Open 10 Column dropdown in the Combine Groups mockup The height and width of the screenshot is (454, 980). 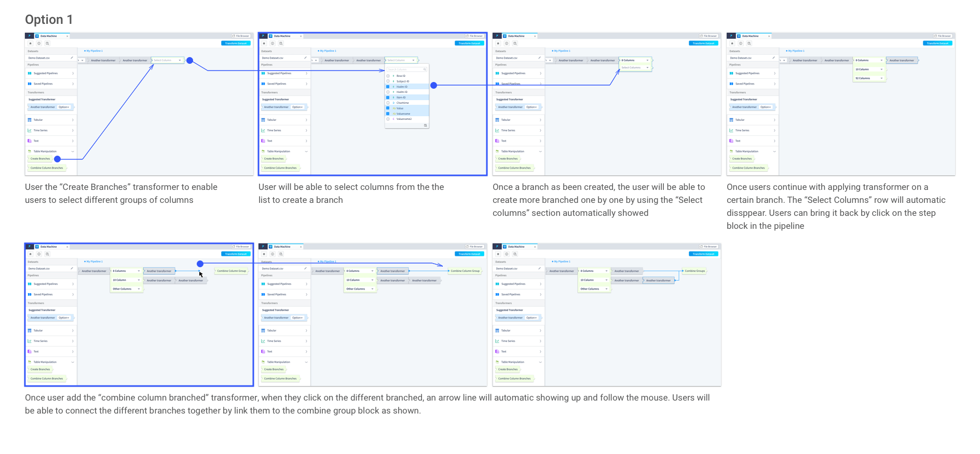[x=594, y=280]
